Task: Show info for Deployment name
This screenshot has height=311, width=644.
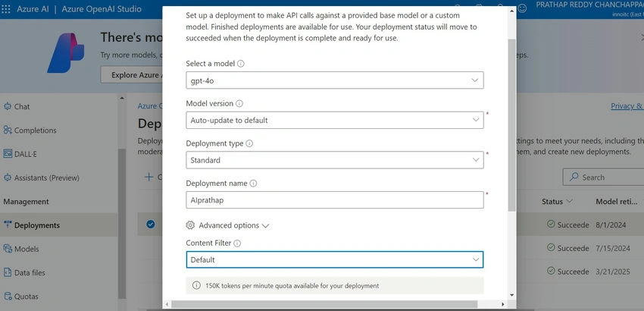Action: pos(253,184)
